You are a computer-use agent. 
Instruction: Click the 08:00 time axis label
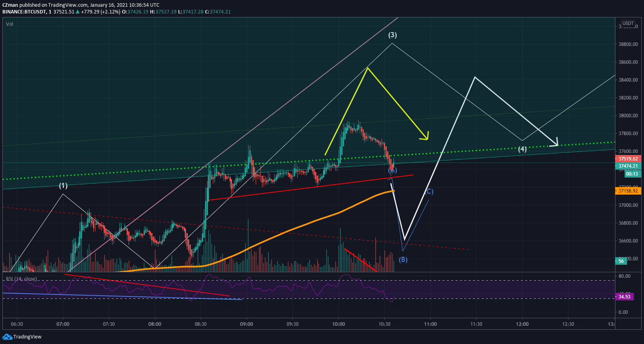[155, 324]
